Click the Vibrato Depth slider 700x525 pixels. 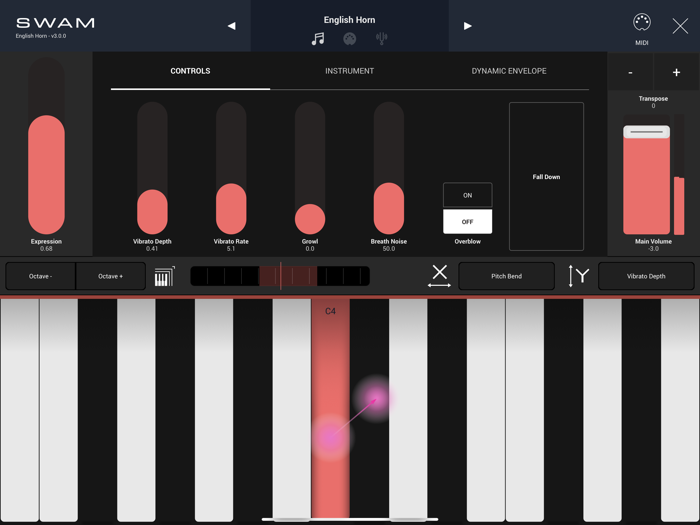(152, 168)
